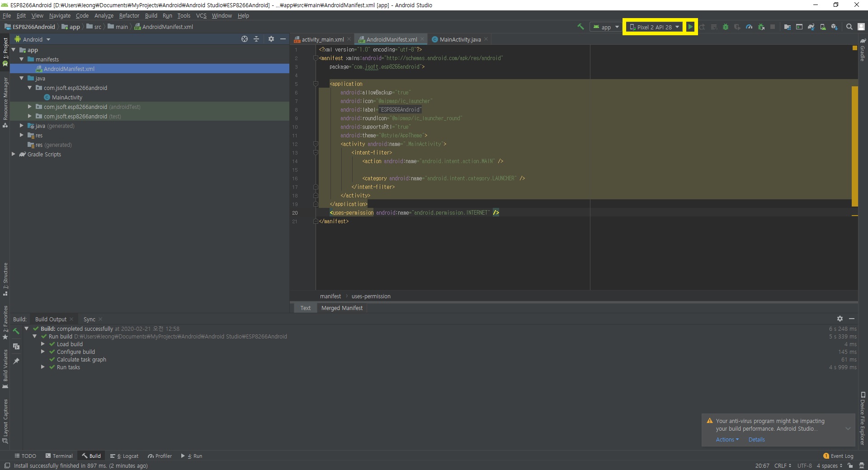
Task: Click Collapse All icon in Project panel
Action: point(256,39)
